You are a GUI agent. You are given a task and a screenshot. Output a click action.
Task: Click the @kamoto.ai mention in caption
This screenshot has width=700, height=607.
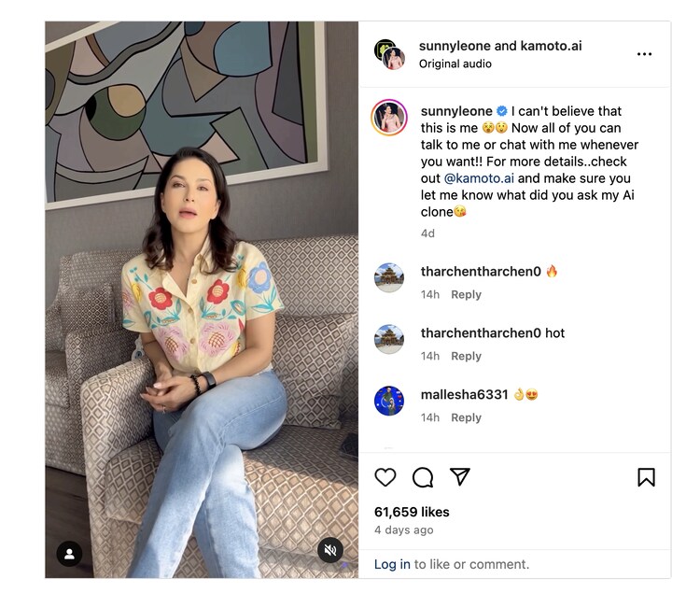(478, 177)
